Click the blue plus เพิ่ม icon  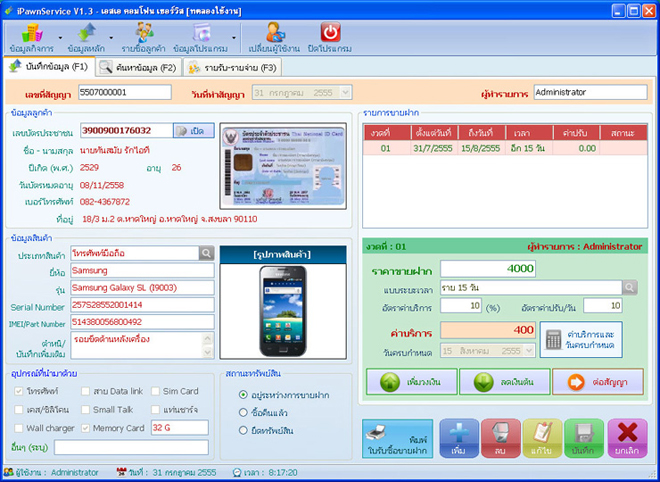[459, 438]
